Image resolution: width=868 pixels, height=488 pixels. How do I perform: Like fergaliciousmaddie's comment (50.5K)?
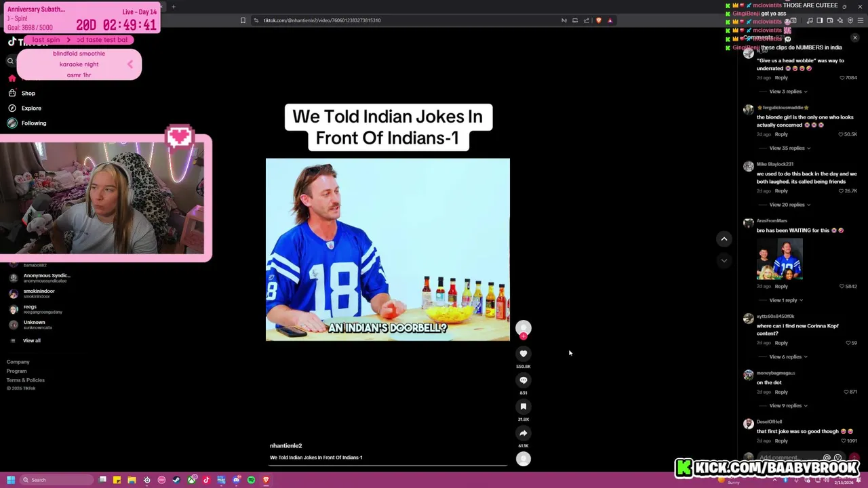click(840, 134)
